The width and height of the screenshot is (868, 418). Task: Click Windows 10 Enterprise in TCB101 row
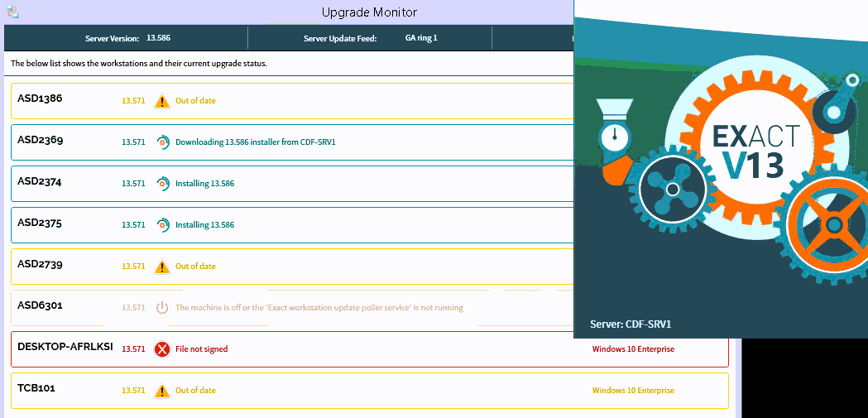point(633,391)
